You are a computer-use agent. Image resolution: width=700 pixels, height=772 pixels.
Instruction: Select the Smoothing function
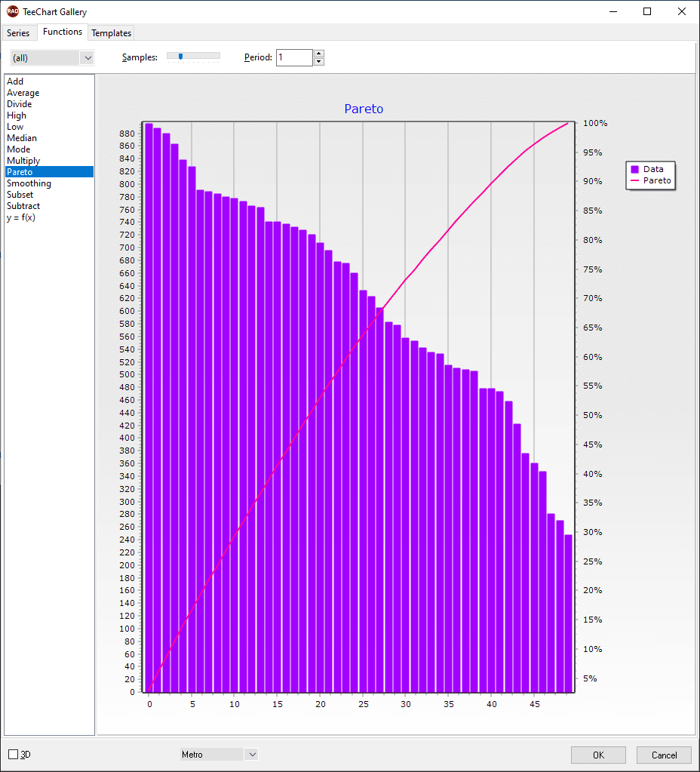pos(30,183)
